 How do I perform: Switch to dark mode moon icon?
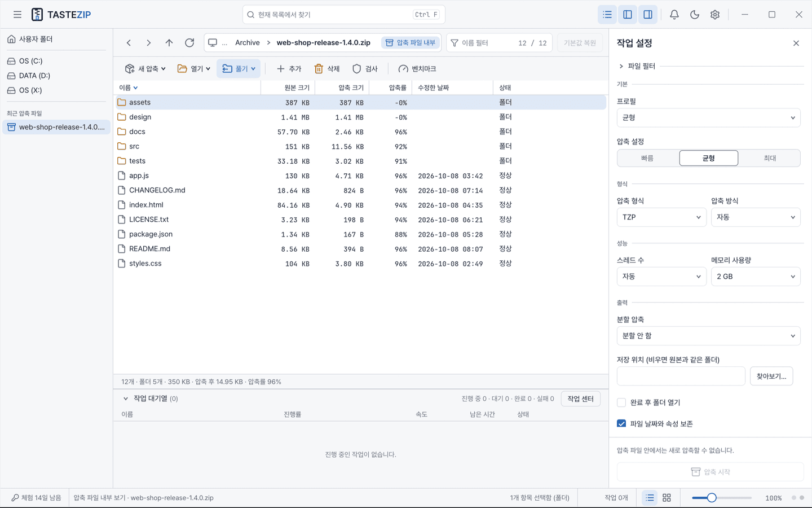[695, 15]
